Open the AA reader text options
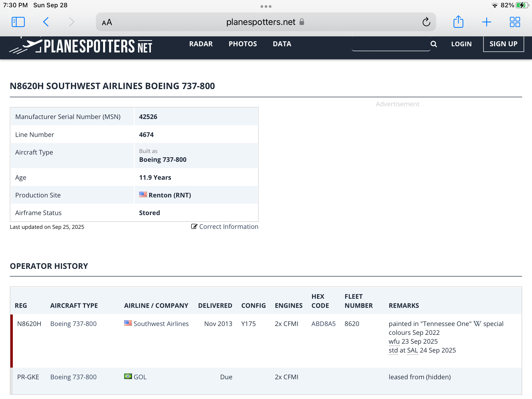This screenshot has height=399, width=532. [107, 22]
